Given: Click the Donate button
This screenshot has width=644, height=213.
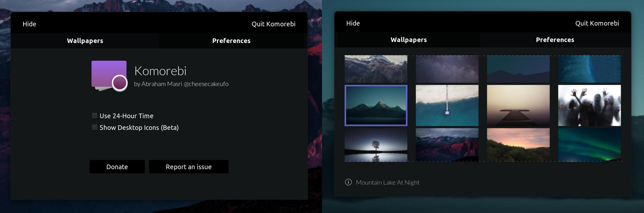Looking at the screenshot, I should (x=117, y=167).
